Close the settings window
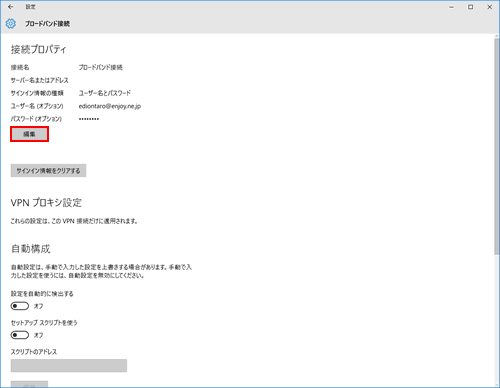This screenshot has height=388, width=500. tap(489, 7)
